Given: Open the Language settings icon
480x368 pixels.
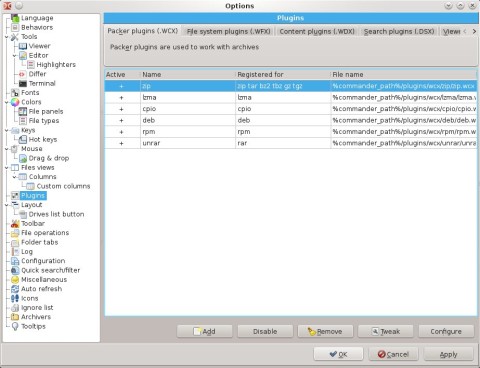Looking at the screenshot, I should pos(15,18).
